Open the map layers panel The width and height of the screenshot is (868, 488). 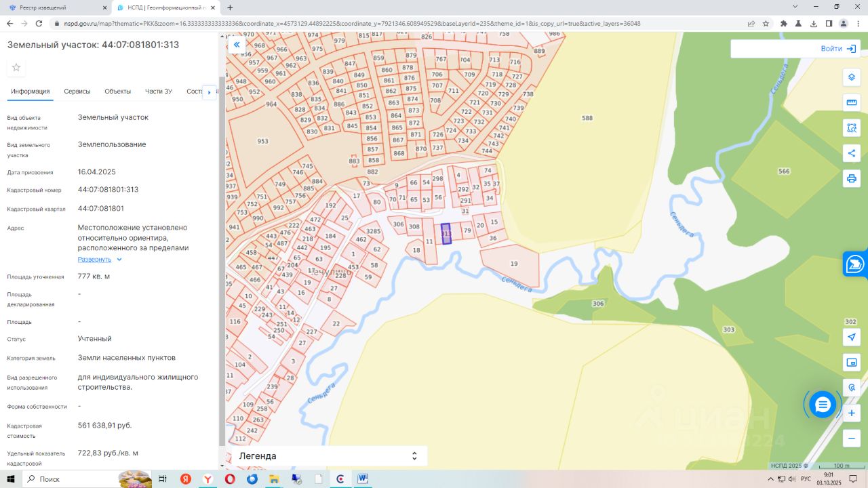[x=852, y=77]
